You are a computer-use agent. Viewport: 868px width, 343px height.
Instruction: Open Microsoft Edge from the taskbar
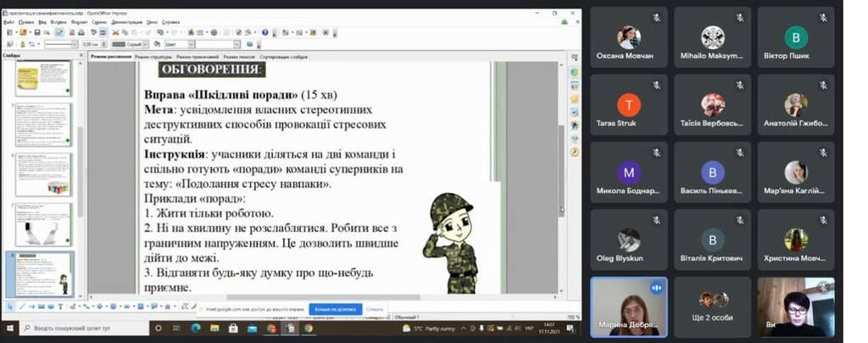click(195, 328)
